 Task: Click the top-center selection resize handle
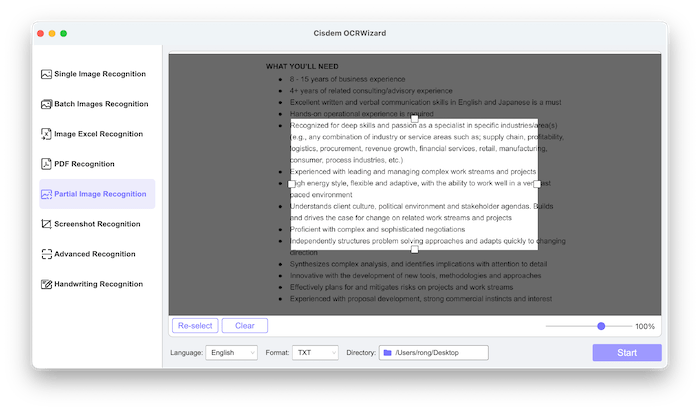(414, 119)
